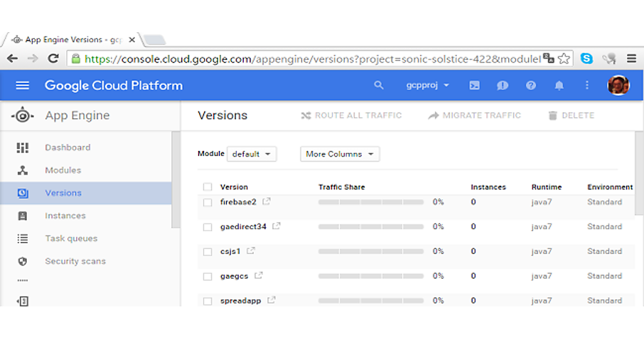Open the gcpproj project selector

tap(428, 85)
